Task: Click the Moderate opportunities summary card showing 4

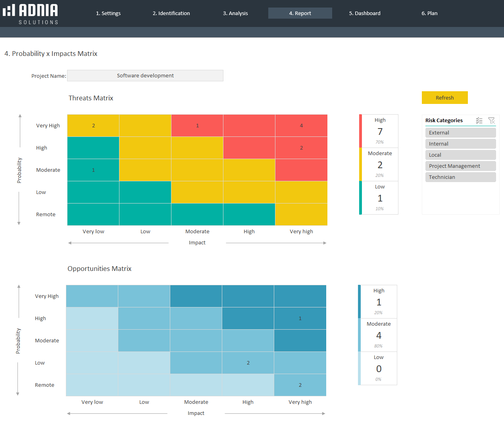Action: (x=379, y=335)
